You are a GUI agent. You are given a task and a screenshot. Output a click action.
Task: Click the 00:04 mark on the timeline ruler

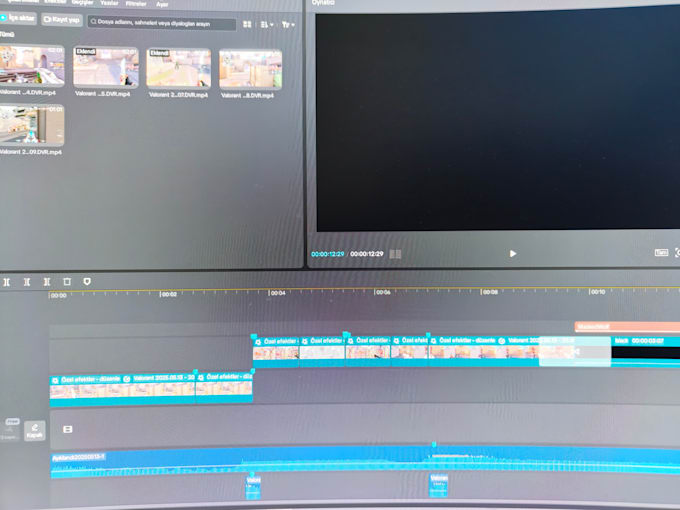tap(277, 293)
